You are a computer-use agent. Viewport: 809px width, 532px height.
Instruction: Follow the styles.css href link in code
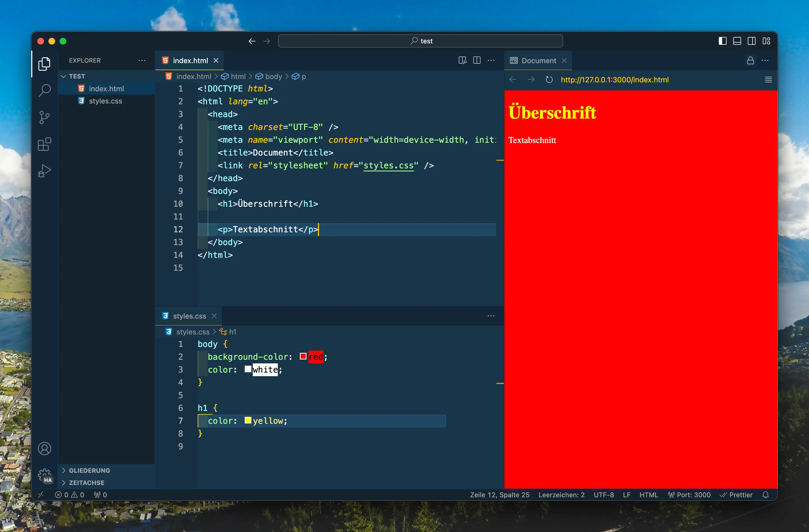click(389, 166)
